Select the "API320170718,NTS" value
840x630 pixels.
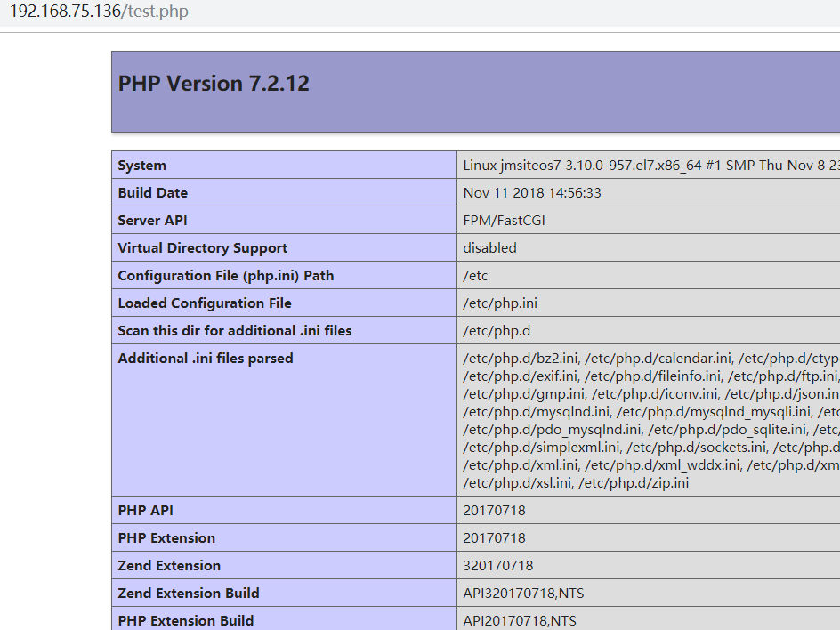coord(523,593)
